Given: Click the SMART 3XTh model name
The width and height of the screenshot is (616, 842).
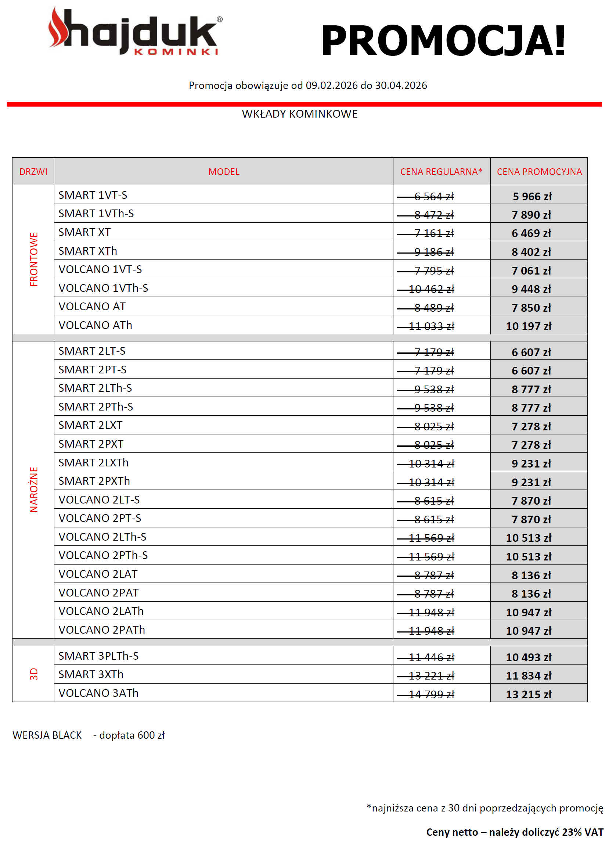Looking at the screenshot, I should 91,674.
